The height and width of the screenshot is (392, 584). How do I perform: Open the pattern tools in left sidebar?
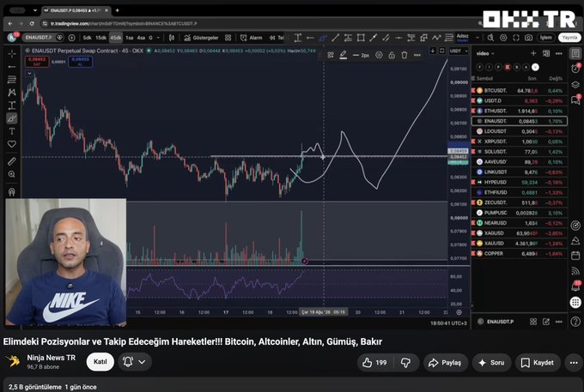(12, 93)
